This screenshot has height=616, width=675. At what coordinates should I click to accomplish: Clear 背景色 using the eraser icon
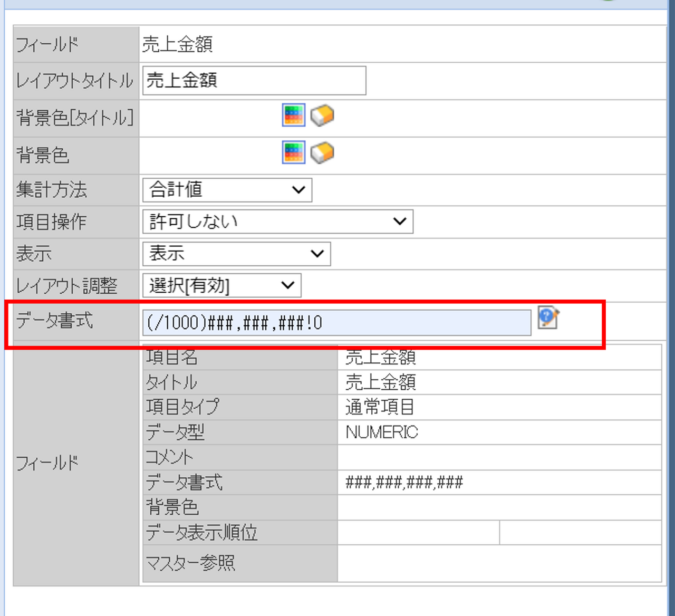[x=322, y=153]
